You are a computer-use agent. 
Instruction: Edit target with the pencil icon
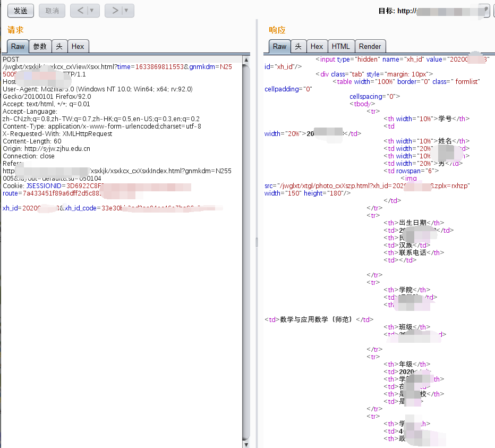pyautogui.click(x=486, y=10)
